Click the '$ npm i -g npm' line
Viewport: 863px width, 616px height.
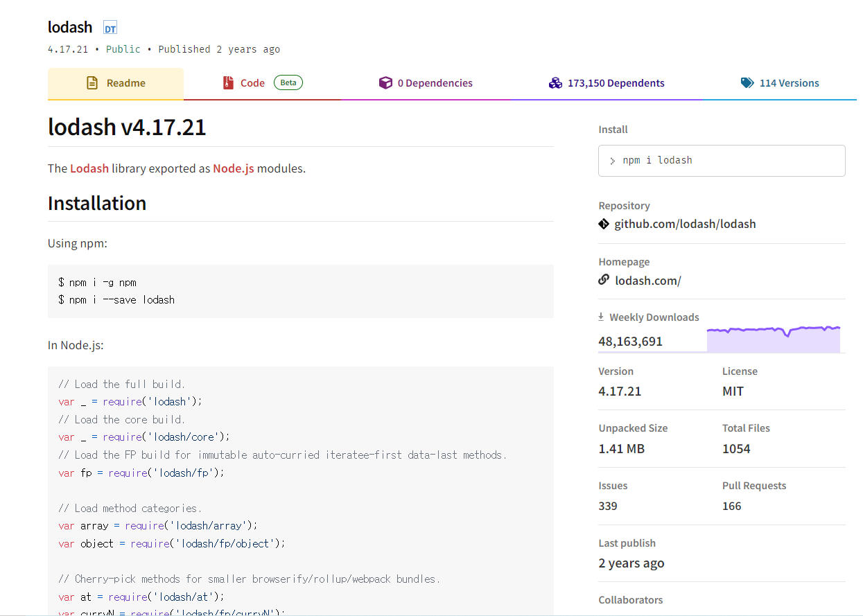point(98,282)
